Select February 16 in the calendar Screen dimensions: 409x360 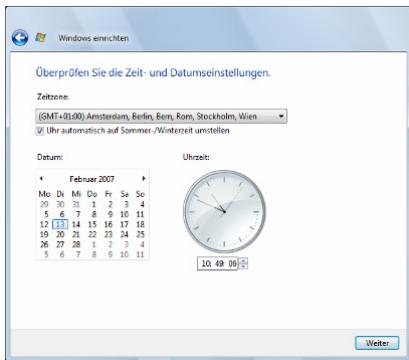(x=108, y=224)
